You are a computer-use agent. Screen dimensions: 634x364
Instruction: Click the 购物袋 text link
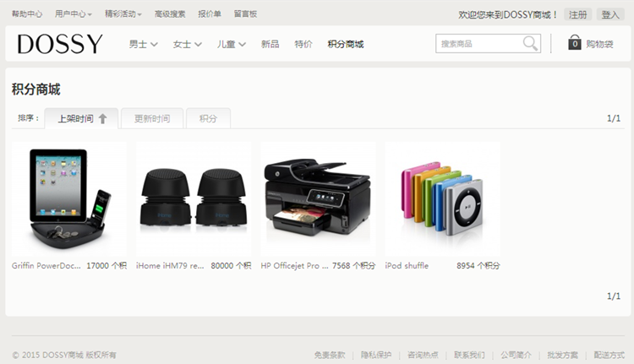(599, 44)
